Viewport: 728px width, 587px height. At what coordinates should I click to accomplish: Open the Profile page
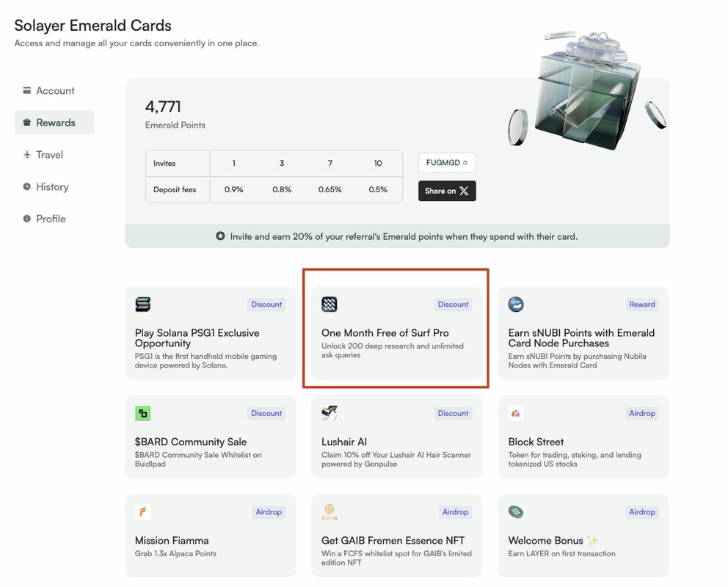coord(51,219)
